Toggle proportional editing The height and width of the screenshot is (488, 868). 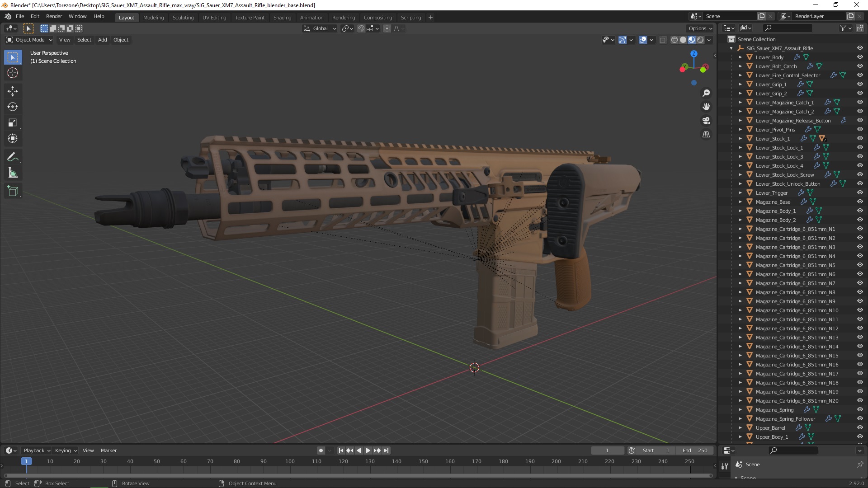[387, 28]
